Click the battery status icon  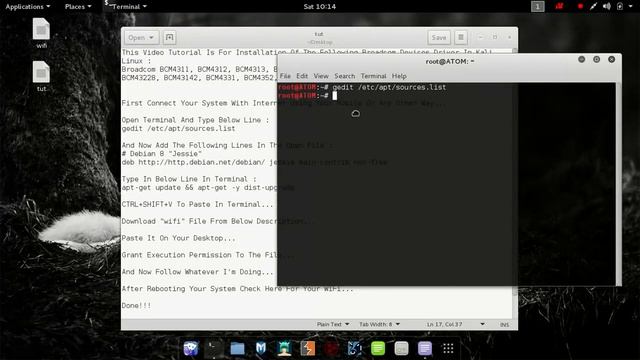point(620,6)
